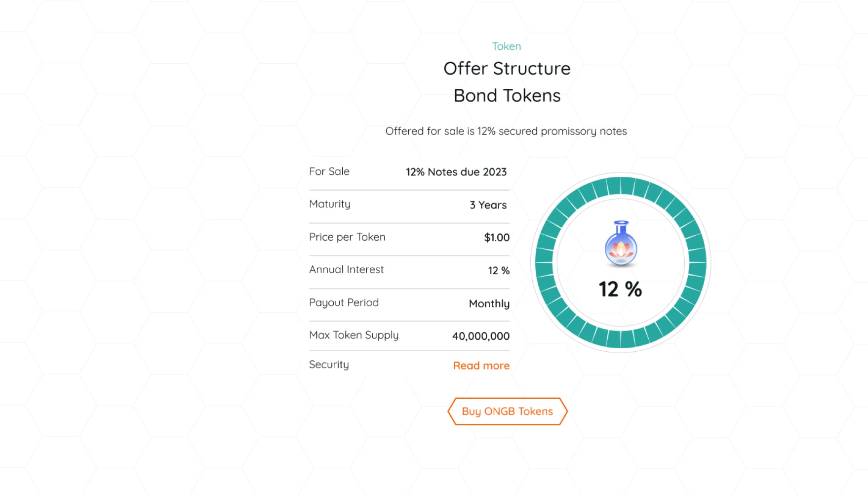
Task: Click the teal Token label above heading
Action: (x=506, y=46)
